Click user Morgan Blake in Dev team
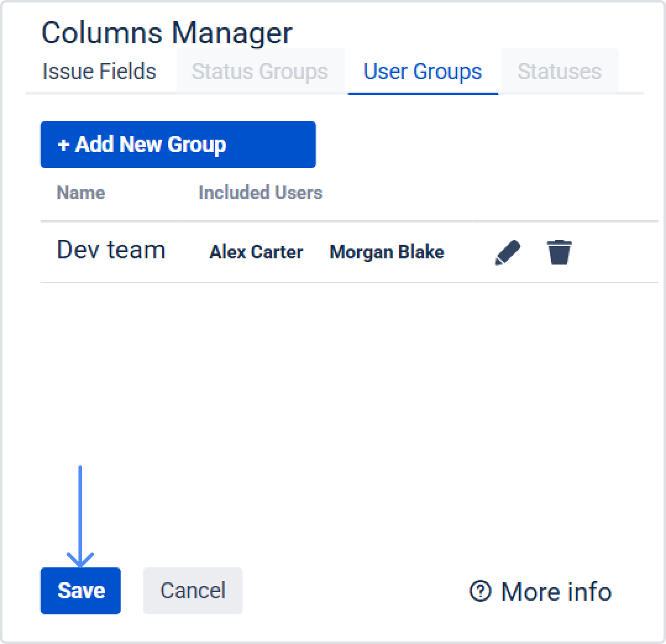666x644 pixels. click(387, 252)
